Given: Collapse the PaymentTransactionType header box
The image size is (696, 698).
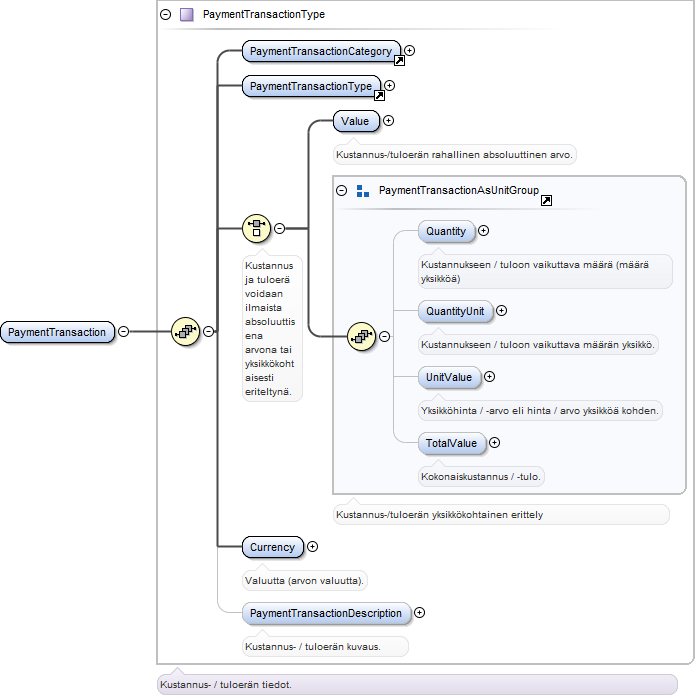Looking at the screenshot, I should (166, 15).
